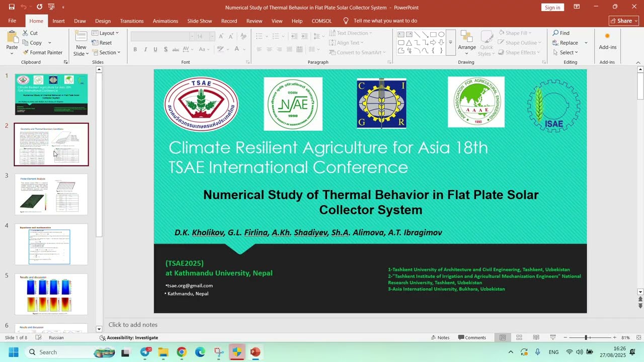Screen dimensions: 644x362
Task: Click the Windows Start button
Action: pos(13,352)
